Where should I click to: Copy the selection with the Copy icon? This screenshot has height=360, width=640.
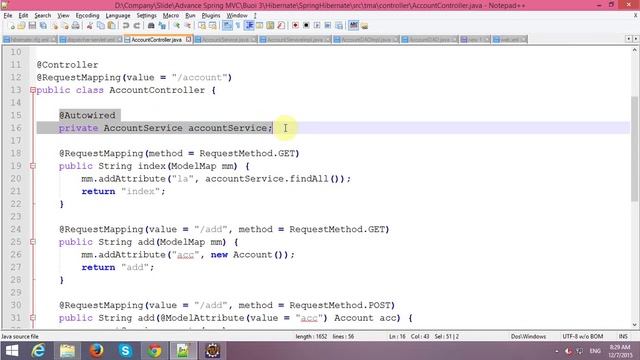pos(100,25)
